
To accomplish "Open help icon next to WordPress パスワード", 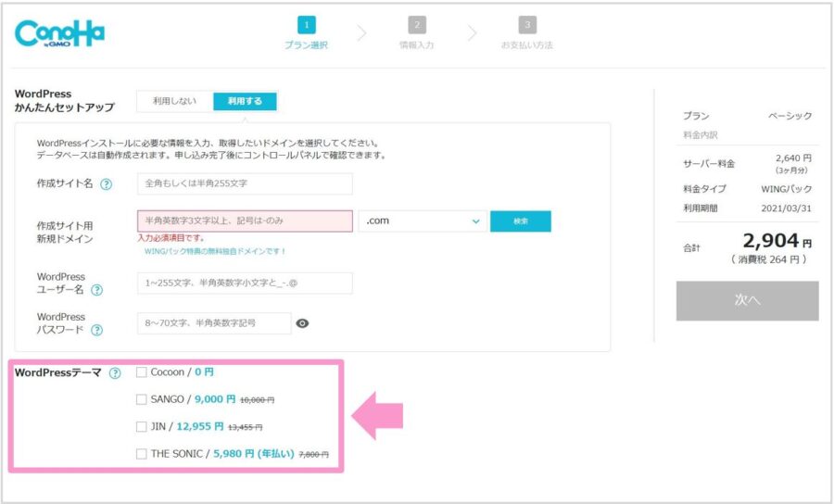I will [x=96, y=330].
